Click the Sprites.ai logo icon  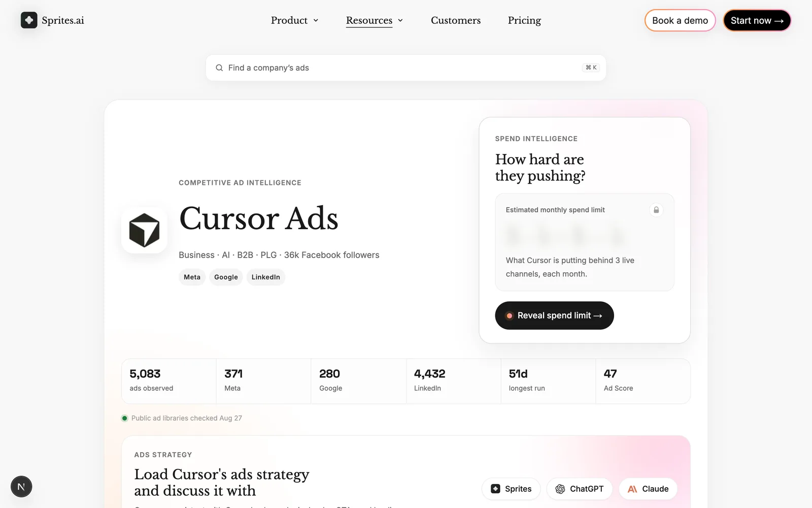[x=29, y=20]
